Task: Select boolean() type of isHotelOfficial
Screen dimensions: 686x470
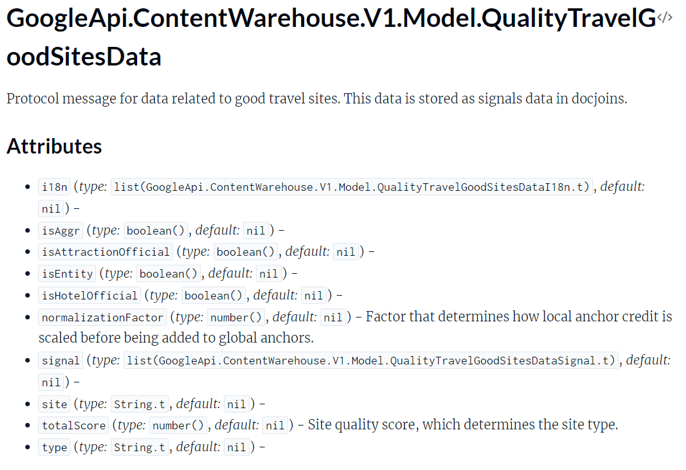Action: [x=214, y=296]
